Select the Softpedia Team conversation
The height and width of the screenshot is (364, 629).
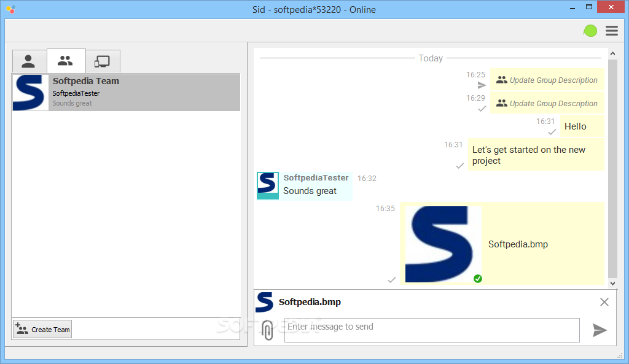coord(127,92)
